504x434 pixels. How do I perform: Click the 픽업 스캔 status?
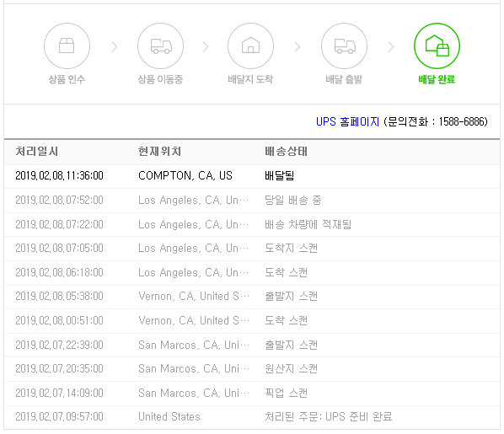coord(287,393)
